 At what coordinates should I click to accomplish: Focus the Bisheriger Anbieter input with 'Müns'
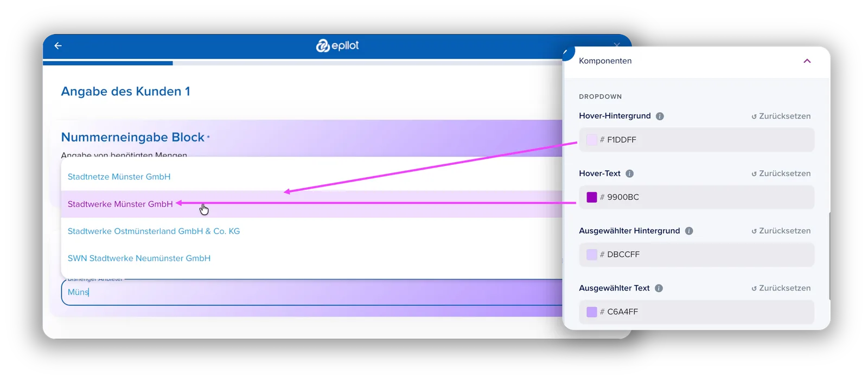pyautogui.click(x=312, y=292)
